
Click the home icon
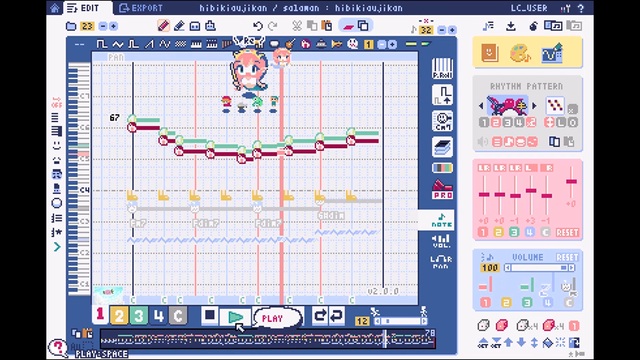point(55,8)
